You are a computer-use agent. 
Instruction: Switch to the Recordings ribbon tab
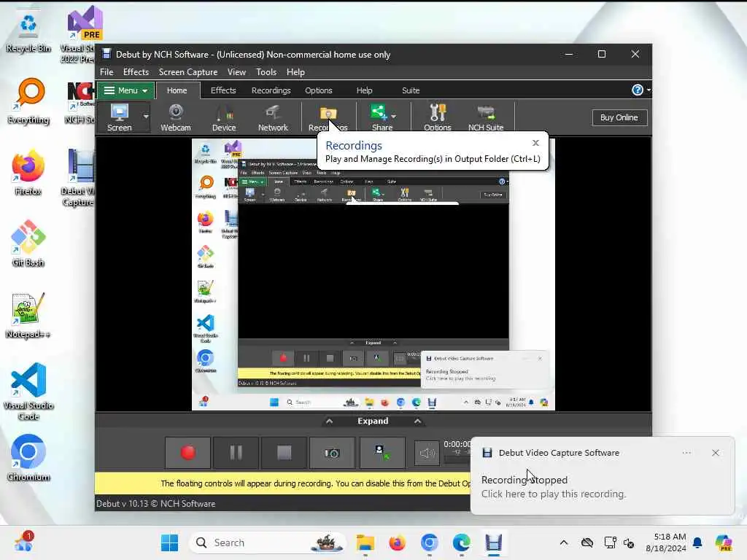(271, 90)
